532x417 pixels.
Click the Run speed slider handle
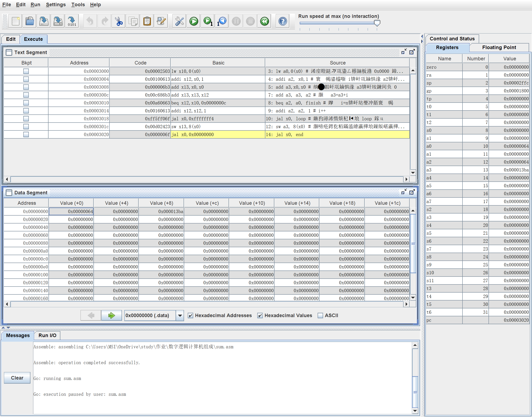point(377,23)
